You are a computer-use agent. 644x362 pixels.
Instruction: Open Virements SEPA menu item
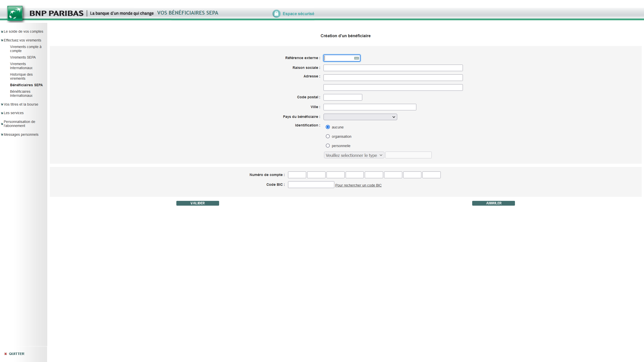coord(23,57)
